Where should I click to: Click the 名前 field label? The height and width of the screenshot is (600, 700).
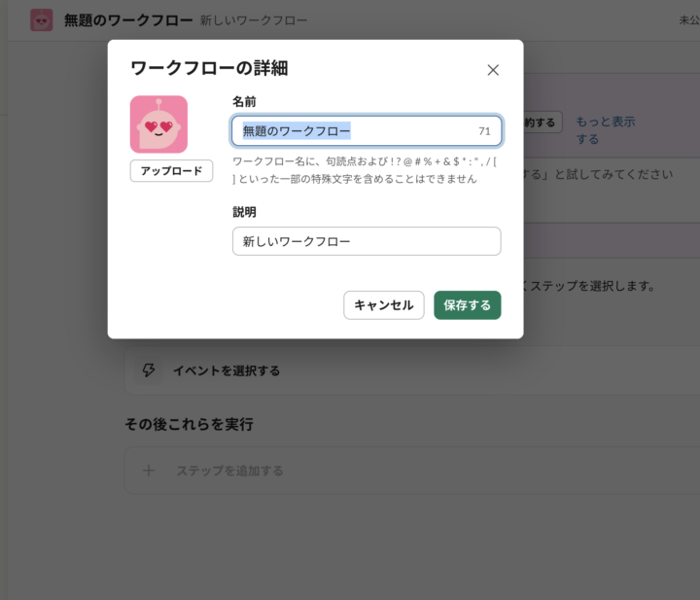tap(244, 101)
